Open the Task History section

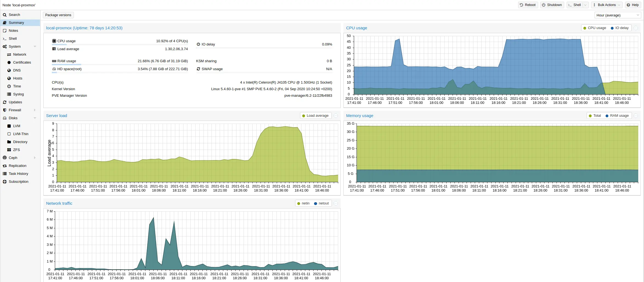coord(20,174)
